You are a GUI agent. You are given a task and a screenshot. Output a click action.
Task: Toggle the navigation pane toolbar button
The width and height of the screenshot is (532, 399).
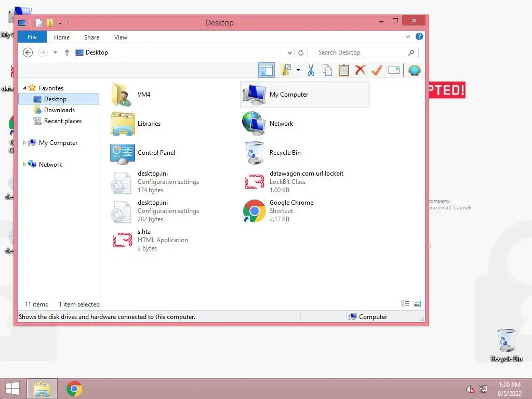267,71
